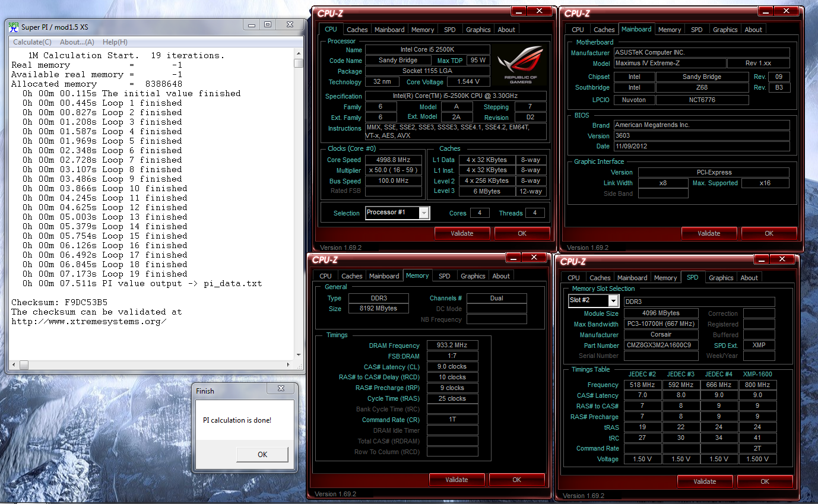This screenshot has width=818, height=504.
Task: Go to About tab in the memory timings CPU-Z window
Action: 501,276
